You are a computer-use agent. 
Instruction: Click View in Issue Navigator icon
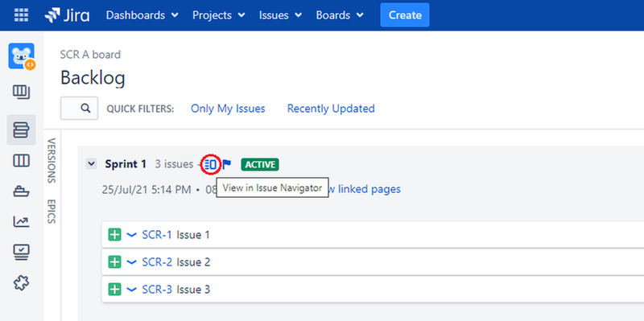point(211,165)
